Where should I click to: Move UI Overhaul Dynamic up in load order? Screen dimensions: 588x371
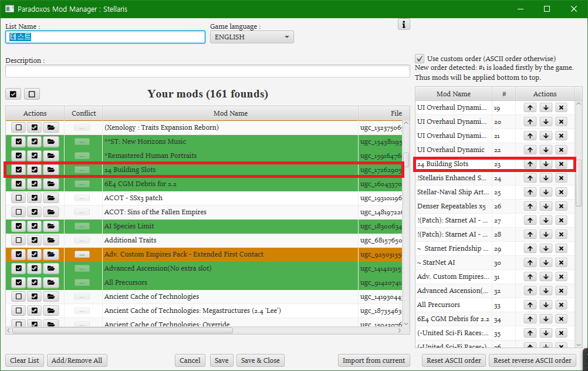pos(529,150)
